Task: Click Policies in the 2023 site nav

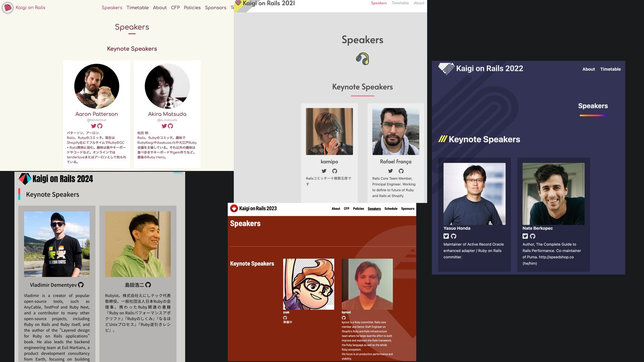Action: click(x=358, y=208)
